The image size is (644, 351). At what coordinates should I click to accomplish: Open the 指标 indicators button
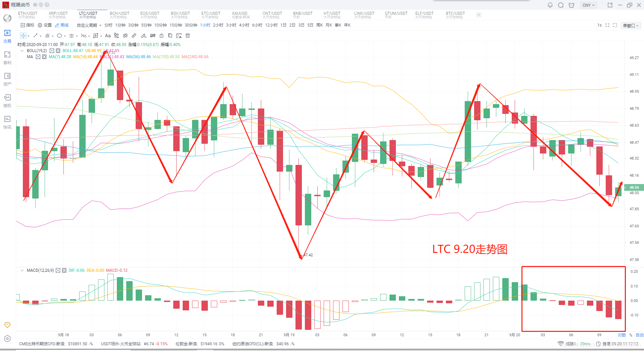28,25
